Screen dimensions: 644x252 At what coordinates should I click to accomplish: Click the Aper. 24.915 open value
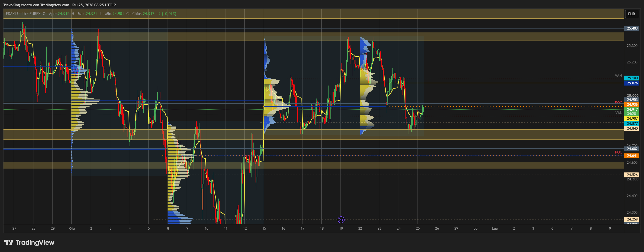pos(59,14)
